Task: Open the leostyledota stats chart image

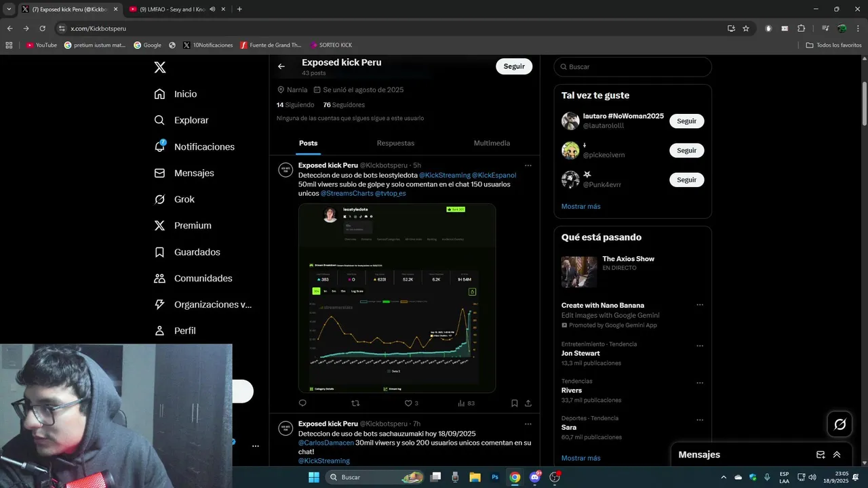Action: [x=397, y=298]
